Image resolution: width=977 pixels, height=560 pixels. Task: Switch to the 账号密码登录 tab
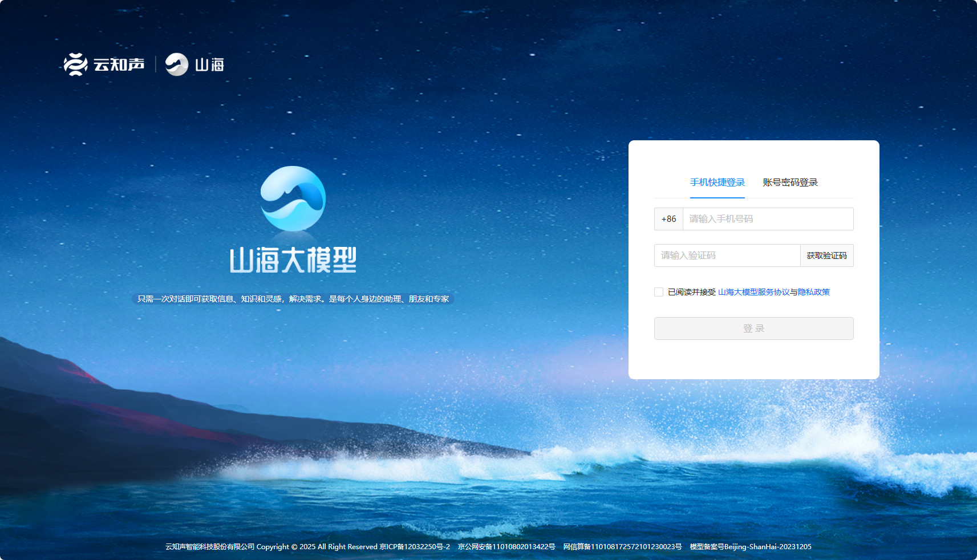(x=790, y=182)
